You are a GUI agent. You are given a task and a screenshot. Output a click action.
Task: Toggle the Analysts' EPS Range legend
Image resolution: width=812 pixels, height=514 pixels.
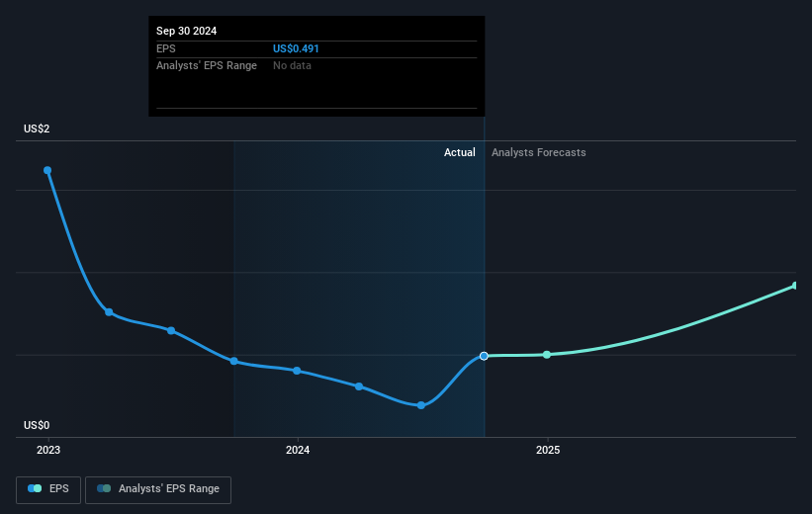(158, 489)
